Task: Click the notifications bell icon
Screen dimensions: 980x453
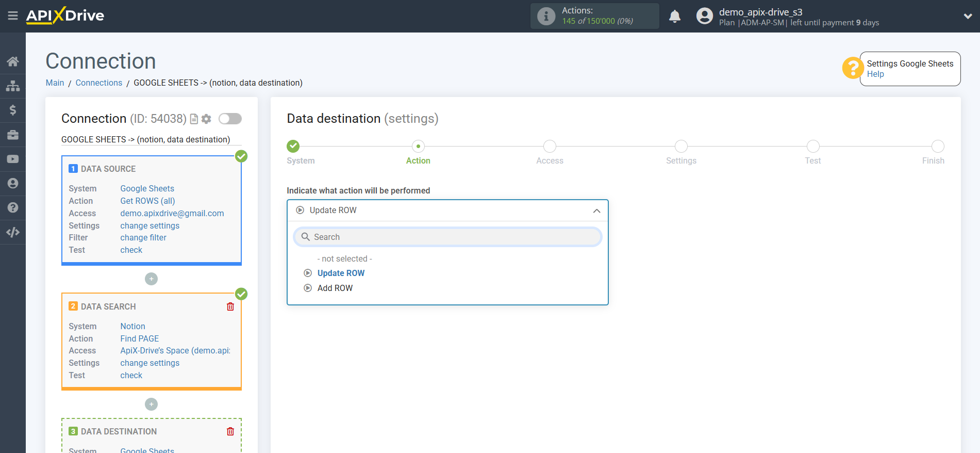Action: [674, 17]
